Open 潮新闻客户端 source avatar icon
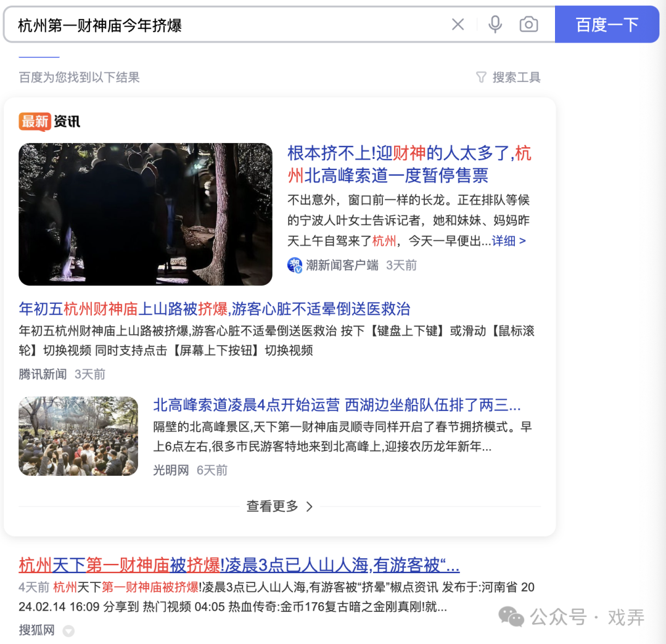666x644 pixels. click(295, 266)
